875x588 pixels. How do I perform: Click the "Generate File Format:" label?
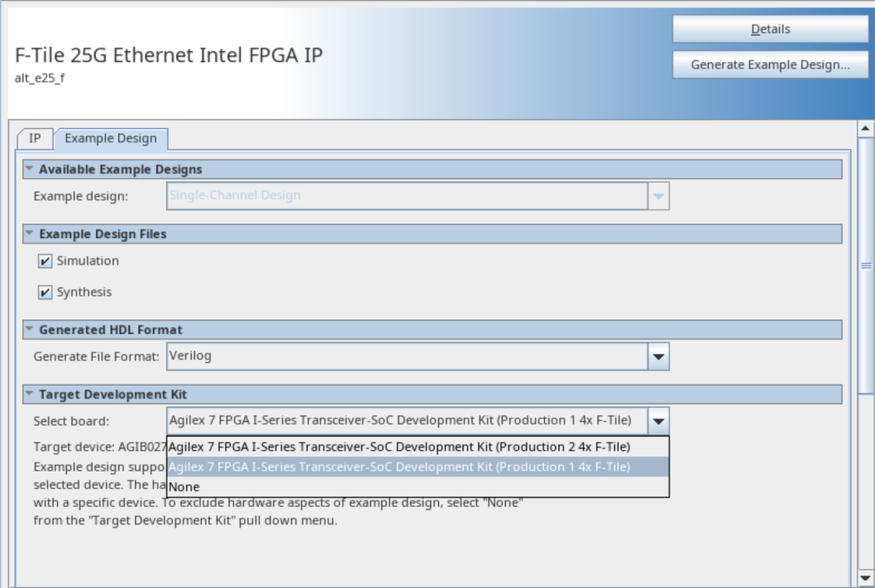tap(97, 356)
